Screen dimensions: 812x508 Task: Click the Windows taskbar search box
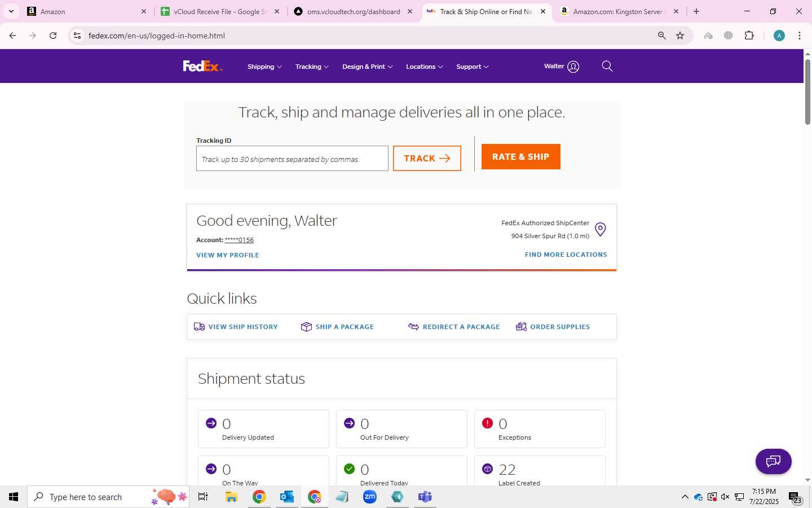108,497
